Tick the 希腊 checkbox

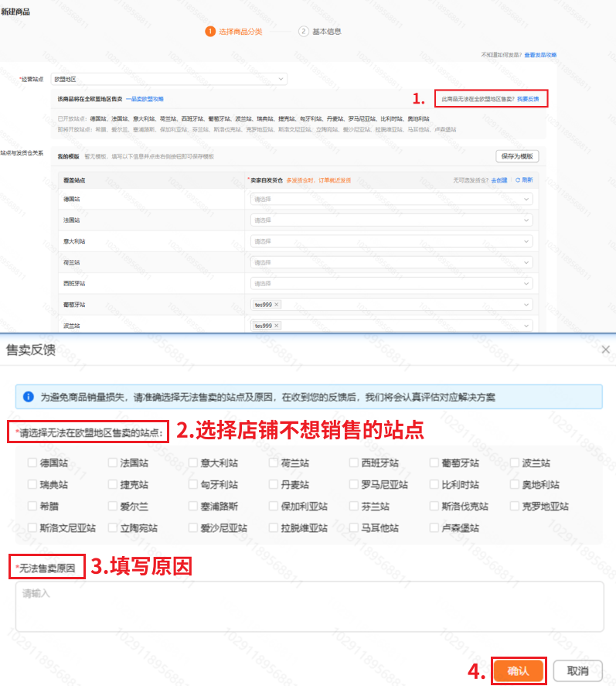click(x=32, y=507)
